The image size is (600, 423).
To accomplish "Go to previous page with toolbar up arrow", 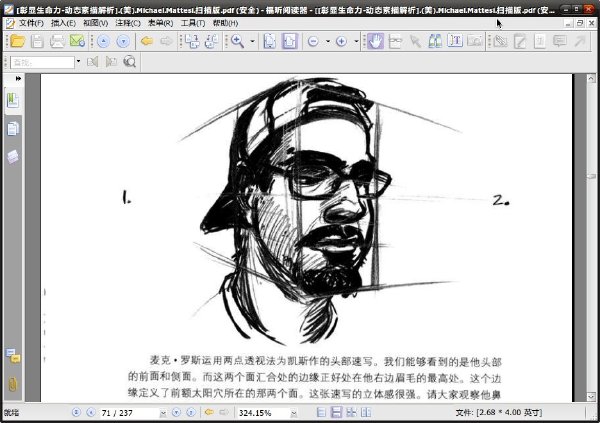I will pyautogui.click(x=103, y=41).
